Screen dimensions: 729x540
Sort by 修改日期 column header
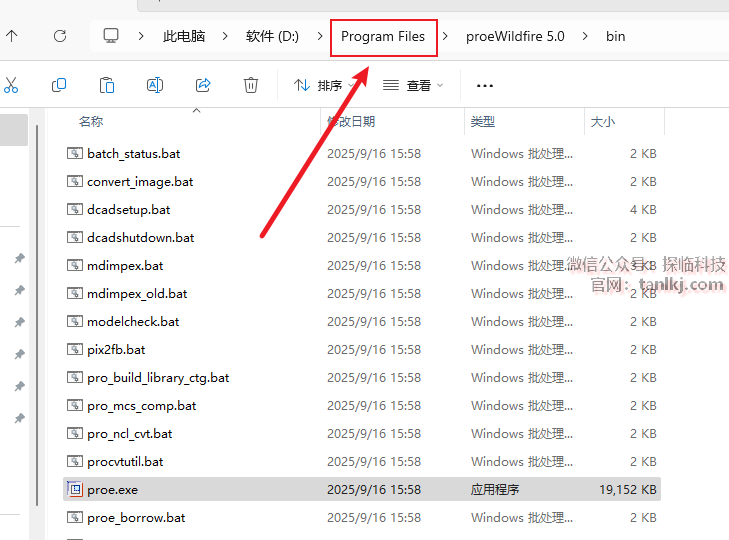click(351, 122)
